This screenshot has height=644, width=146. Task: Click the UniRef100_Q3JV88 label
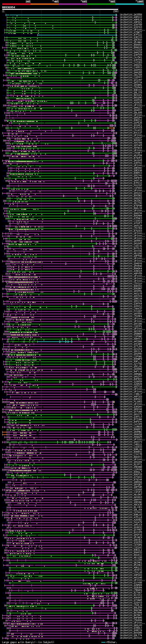coord(131,583)
